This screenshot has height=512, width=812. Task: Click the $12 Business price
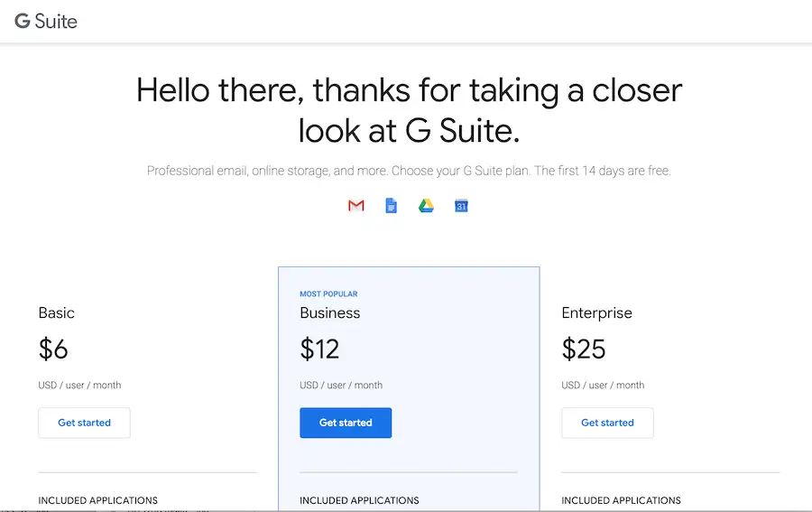[319, 349]
